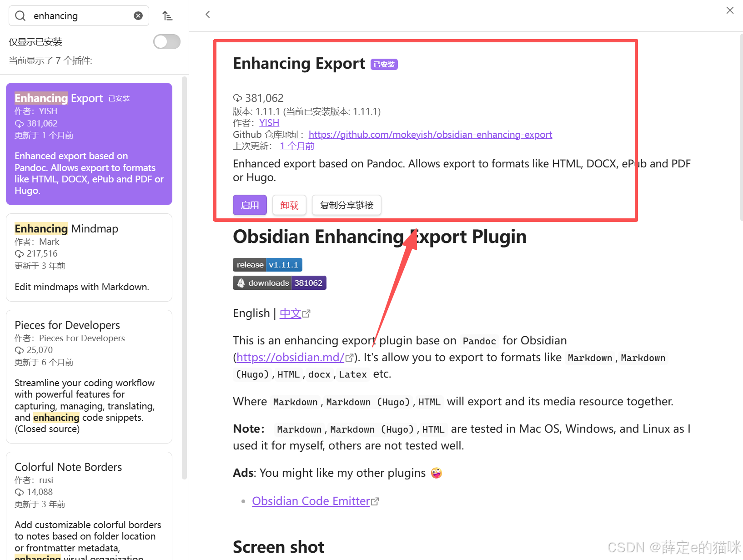
Task: Click the 已安装 badge beside title
Action: point(384,65)
